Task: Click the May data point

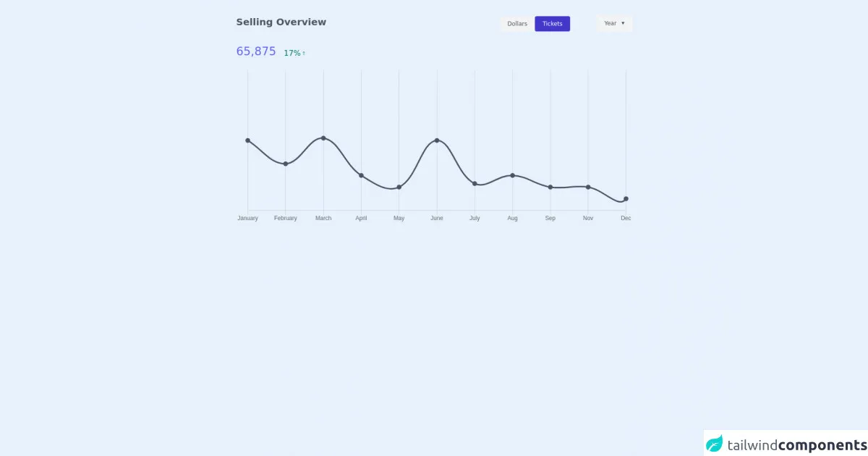Action: coord(399,187)
